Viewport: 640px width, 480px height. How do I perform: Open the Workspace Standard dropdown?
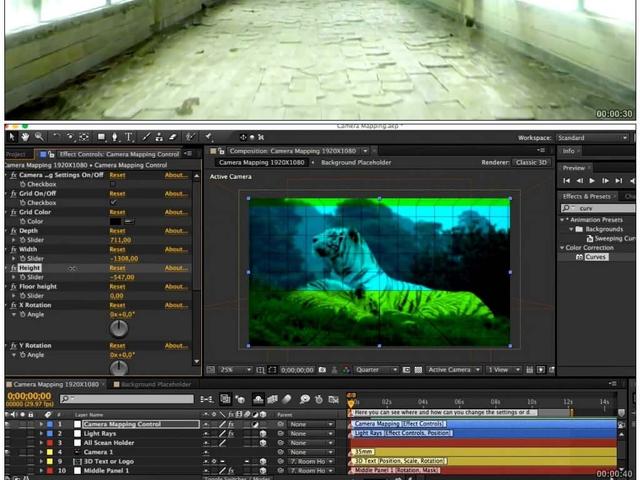pos(593,138)
